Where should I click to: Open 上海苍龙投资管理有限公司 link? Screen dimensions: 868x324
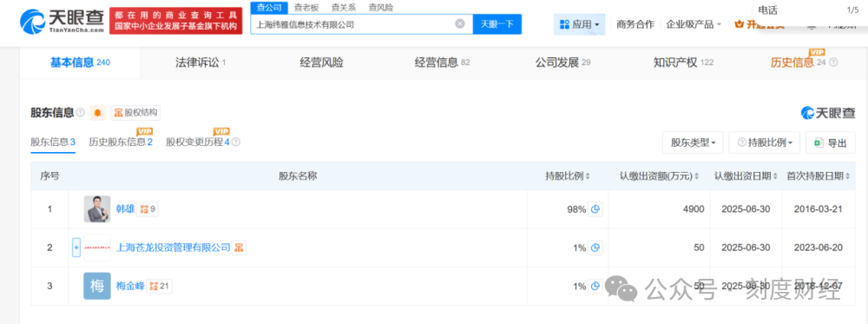point(174,248)
